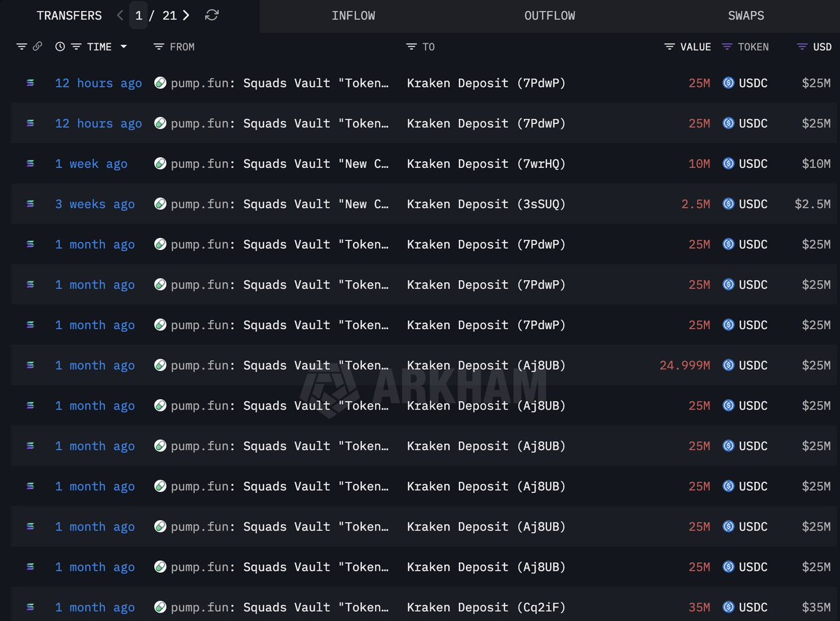Open the FROM column filter

(x=159, y=47)
